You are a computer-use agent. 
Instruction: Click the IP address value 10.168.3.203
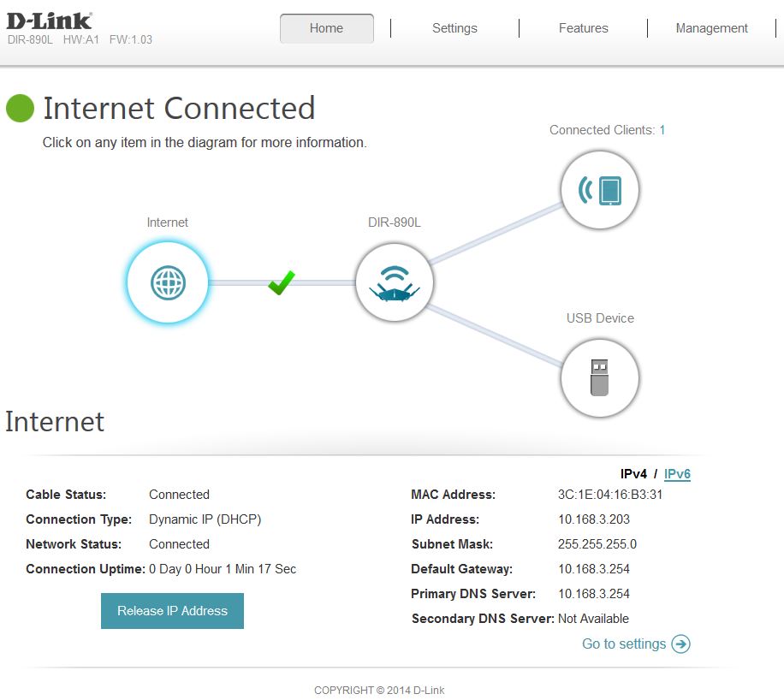pos(593,519)
